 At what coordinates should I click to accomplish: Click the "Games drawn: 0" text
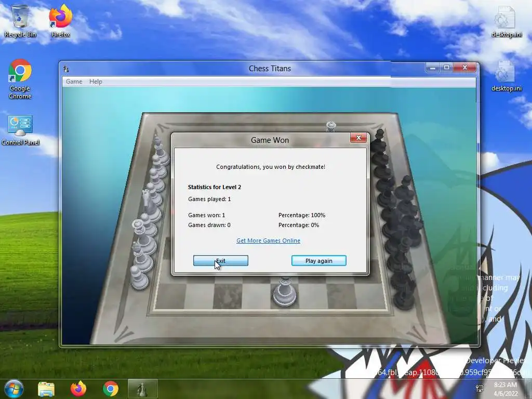click(x=209, y=225)
